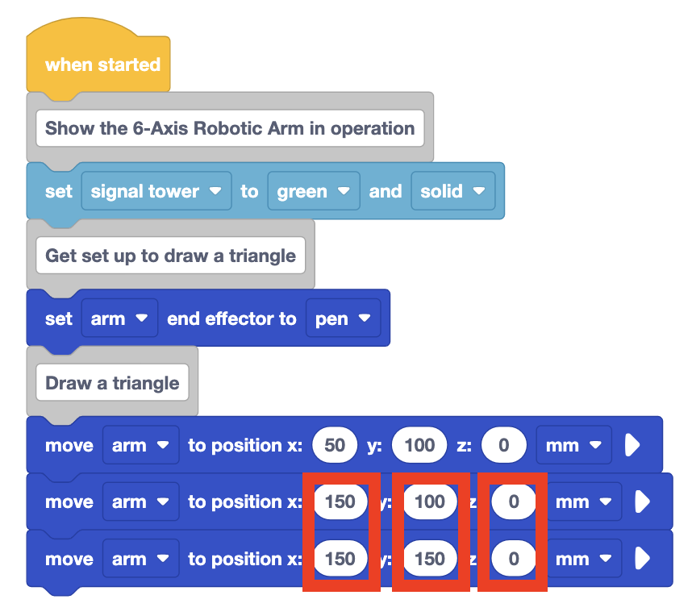This screenshot has width=692, height=616.
Task: Click x value 50 in first move block
Action: (335, 445)
